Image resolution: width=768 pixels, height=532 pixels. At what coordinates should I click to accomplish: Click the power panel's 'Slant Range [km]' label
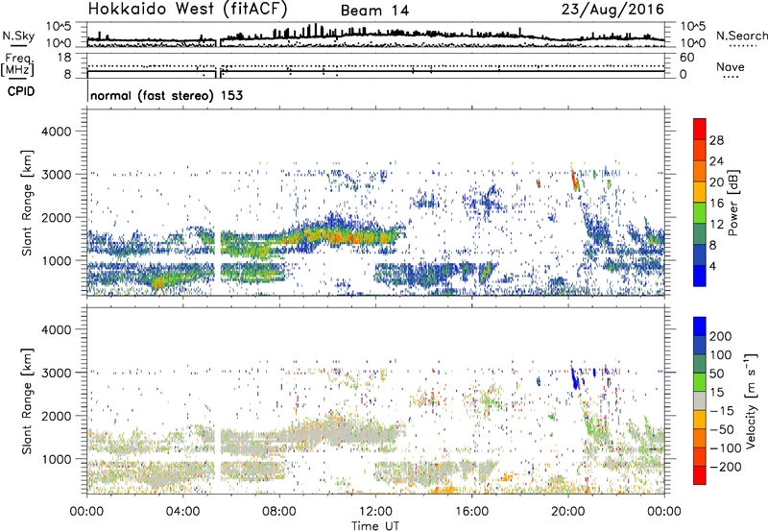[27, 203]
